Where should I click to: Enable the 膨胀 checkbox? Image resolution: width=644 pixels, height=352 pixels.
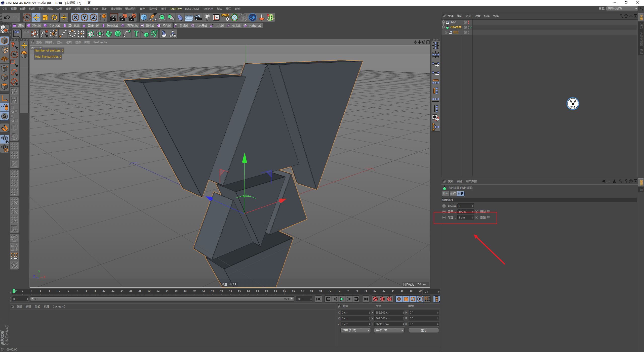tap(488, 217)
